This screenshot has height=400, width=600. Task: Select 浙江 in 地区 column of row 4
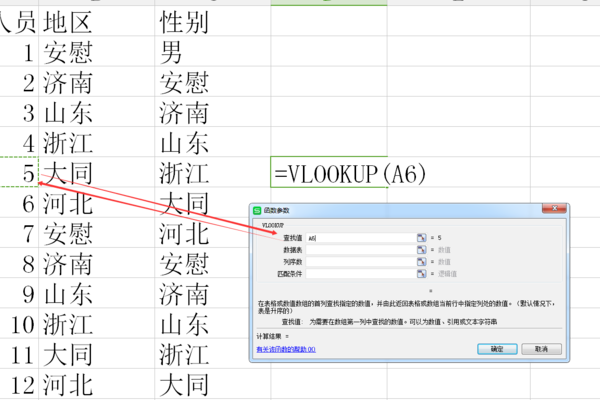click(x=96, y=142)
